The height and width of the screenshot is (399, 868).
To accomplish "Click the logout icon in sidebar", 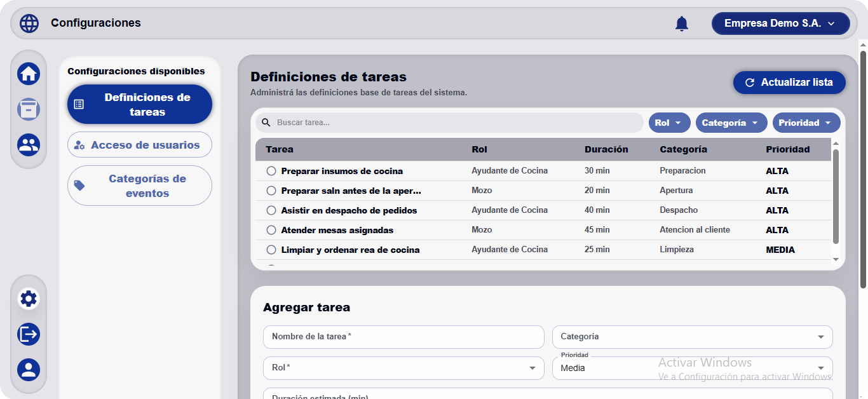I will coord(29,334).
